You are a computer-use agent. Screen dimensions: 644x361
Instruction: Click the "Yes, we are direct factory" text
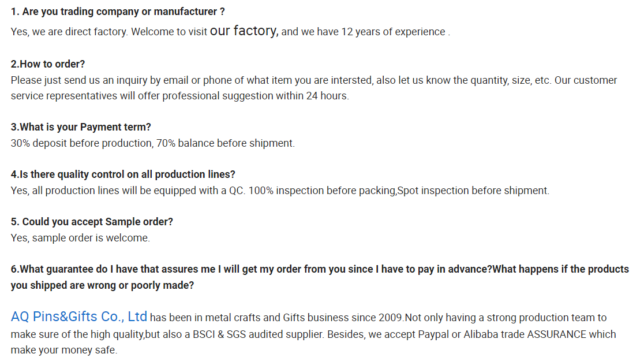[x=69, y=32]
